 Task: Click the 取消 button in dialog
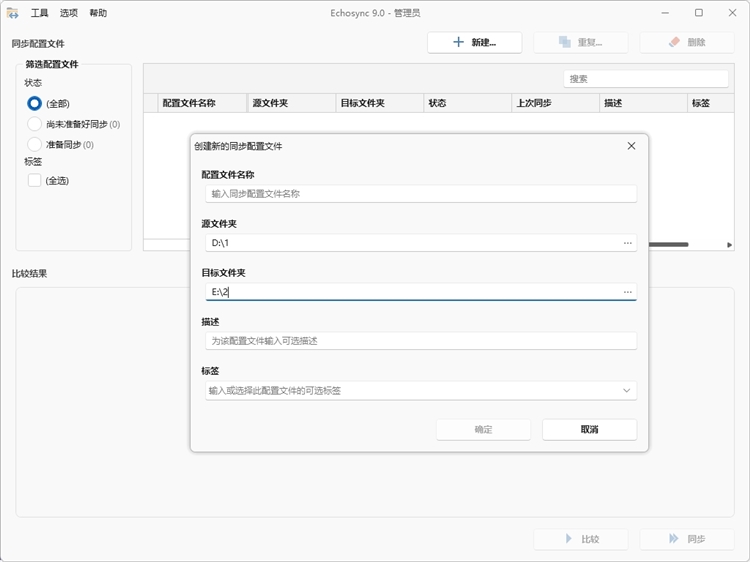(590, 430)
